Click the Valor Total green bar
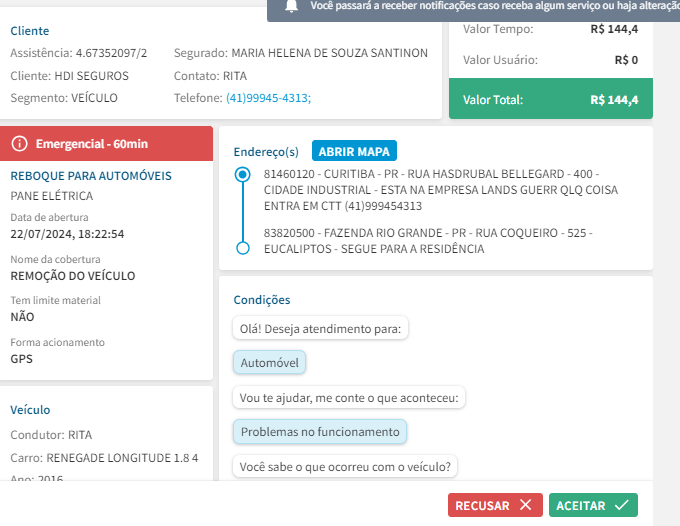This screenshot has width=680, height=526. coord(550,99)
